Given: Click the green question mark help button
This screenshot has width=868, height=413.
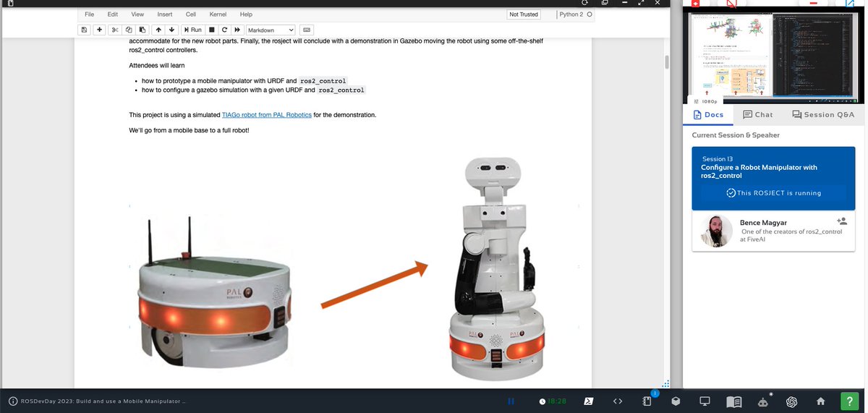Looking at the screenshot, I should coord(850,401).
